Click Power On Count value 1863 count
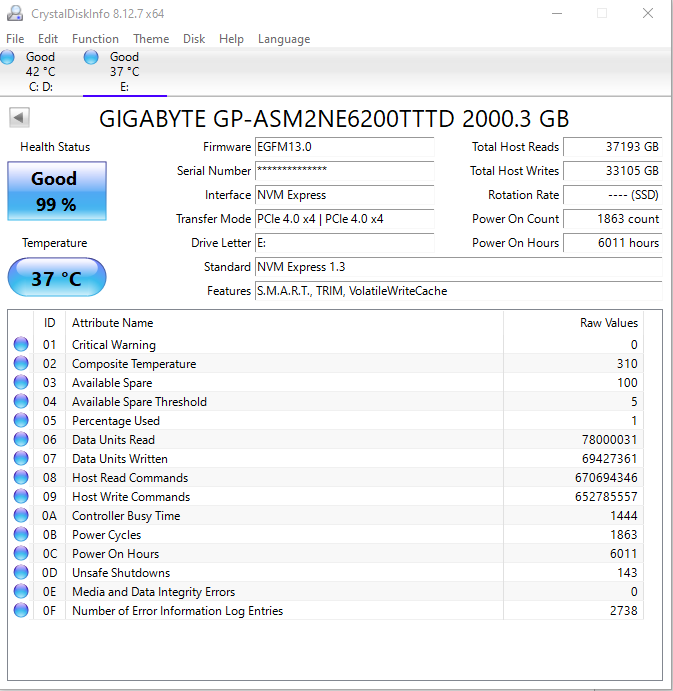The width and height of the screenshot is (673, 691). pos(613,219)
